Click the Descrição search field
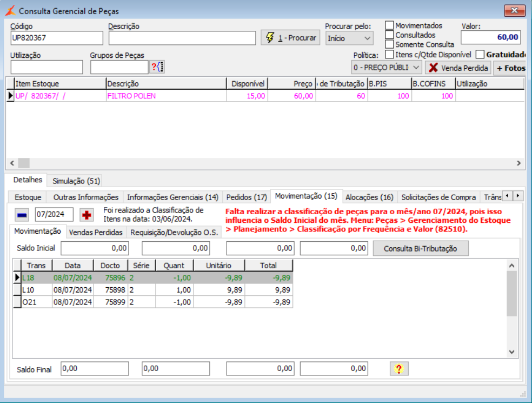Viewport: 532px width, 403px height. pos(182,38)
